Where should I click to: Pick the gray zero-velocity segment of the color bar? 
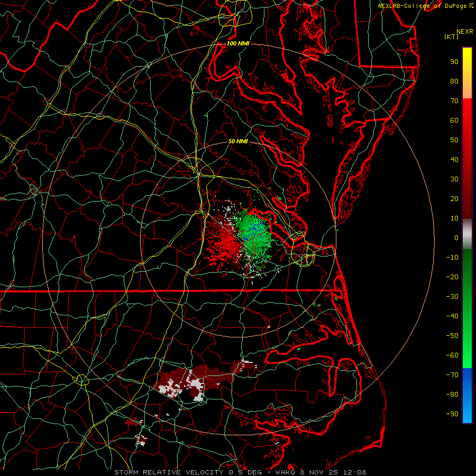(x=467, y=234)
